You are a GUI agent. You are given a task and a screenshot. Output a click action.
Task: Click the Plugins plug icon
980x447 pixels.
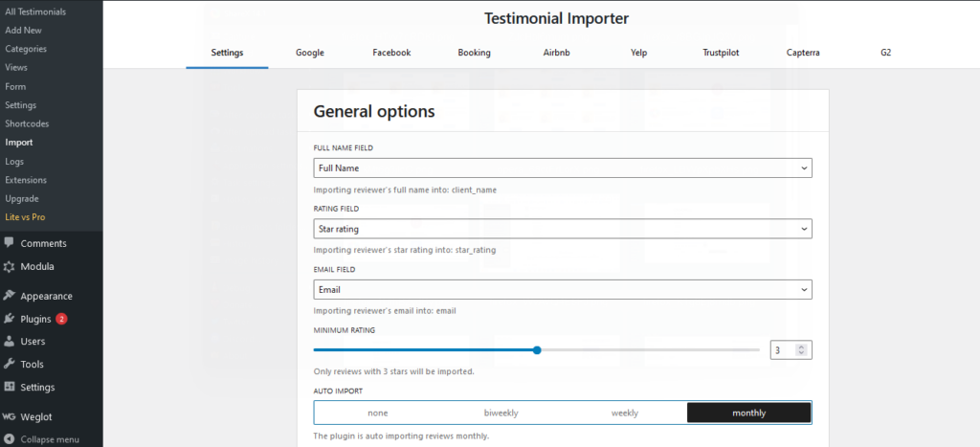[x=9, y=319]
